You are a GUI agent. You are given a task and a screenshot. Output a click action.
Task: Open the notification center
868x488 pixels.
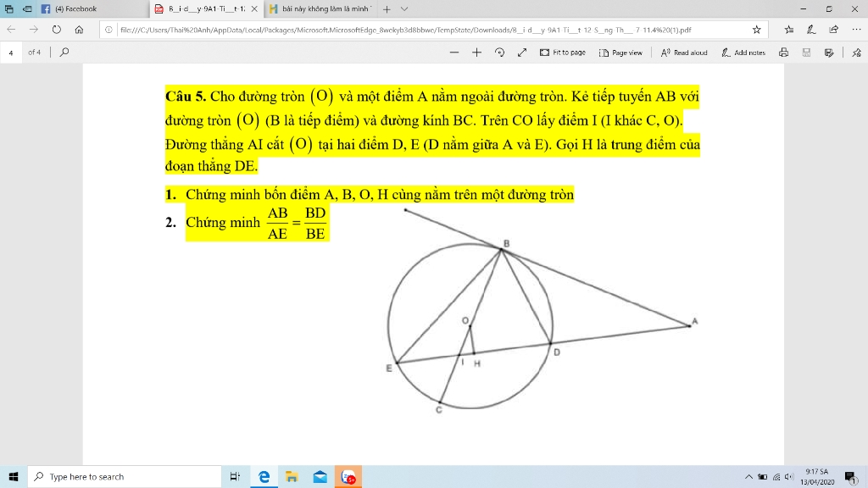coord(851,476)
